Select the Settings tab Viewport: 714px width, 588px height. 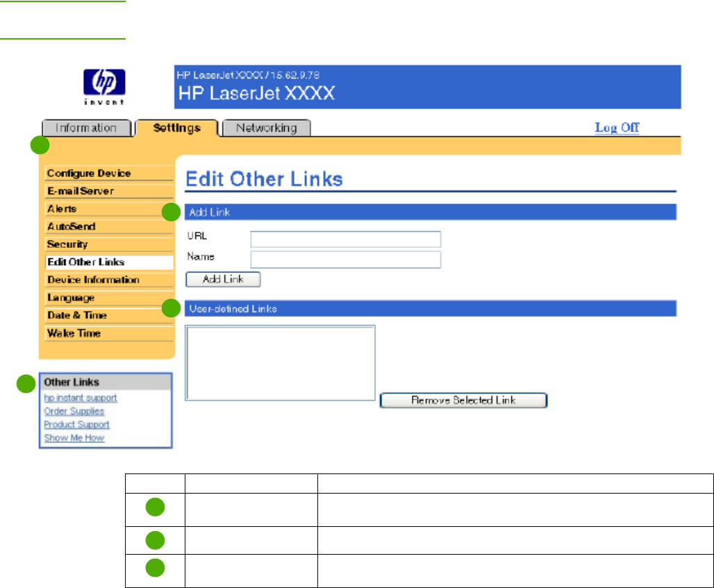click(x=176, y=128)
